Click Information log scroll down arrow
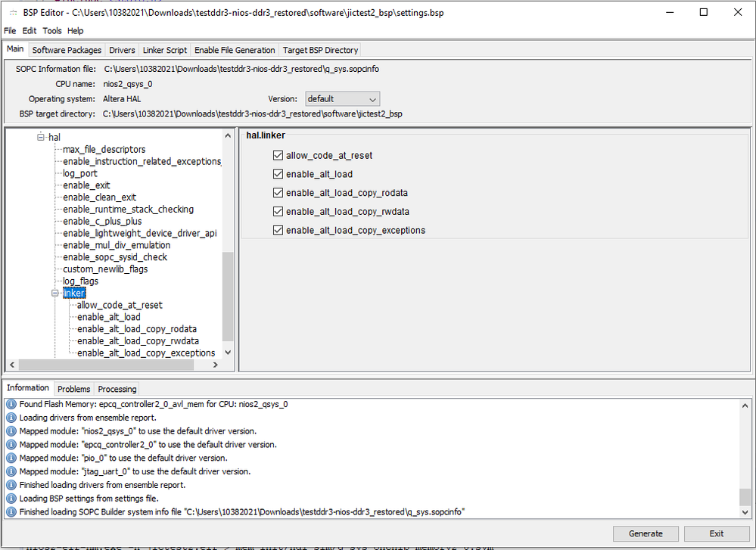This screenshot has width=756, height=550. pos(745,512)
